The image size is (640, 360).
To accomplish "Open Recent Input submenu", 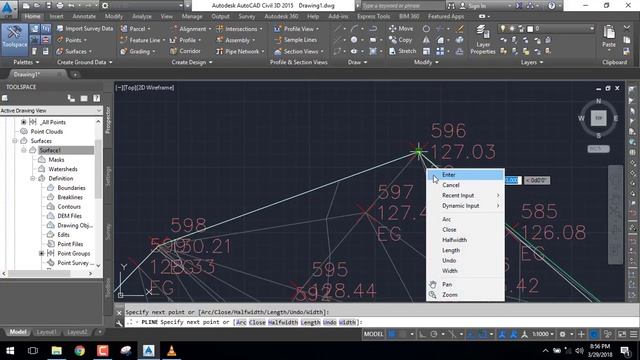I will [x=465, y=196].
